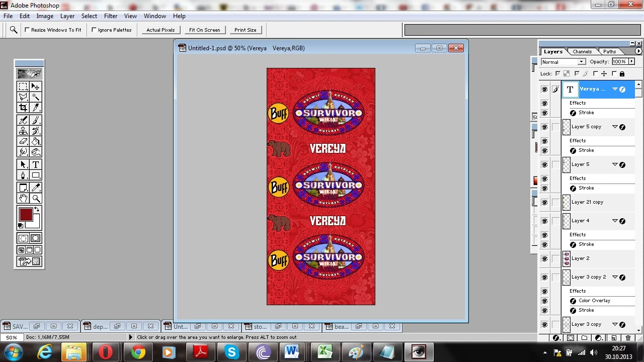Select the Hand tool

[23, 198]
